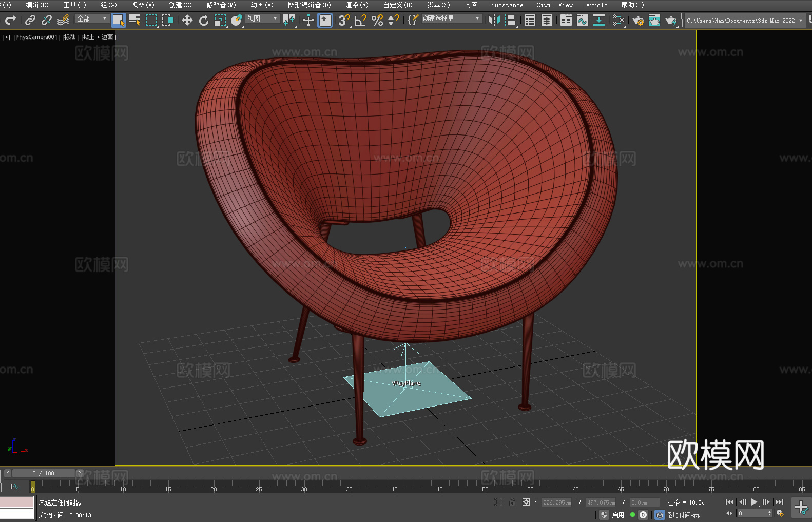Click the Use Pivot Point Center icon

pyautogui.click(x=289, y=20)
